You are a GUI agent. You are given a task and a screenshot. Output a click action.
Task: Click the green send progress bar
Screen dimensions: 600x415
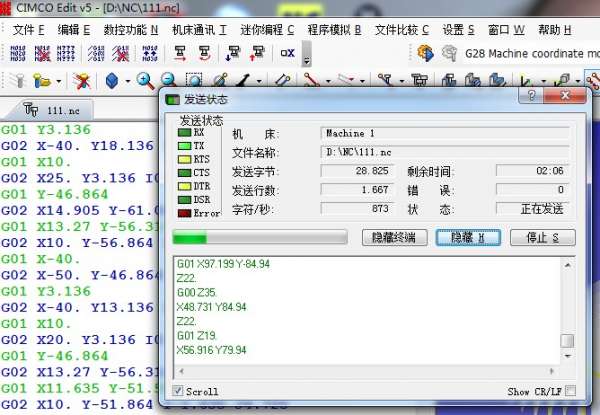click(x=260, y=237)
